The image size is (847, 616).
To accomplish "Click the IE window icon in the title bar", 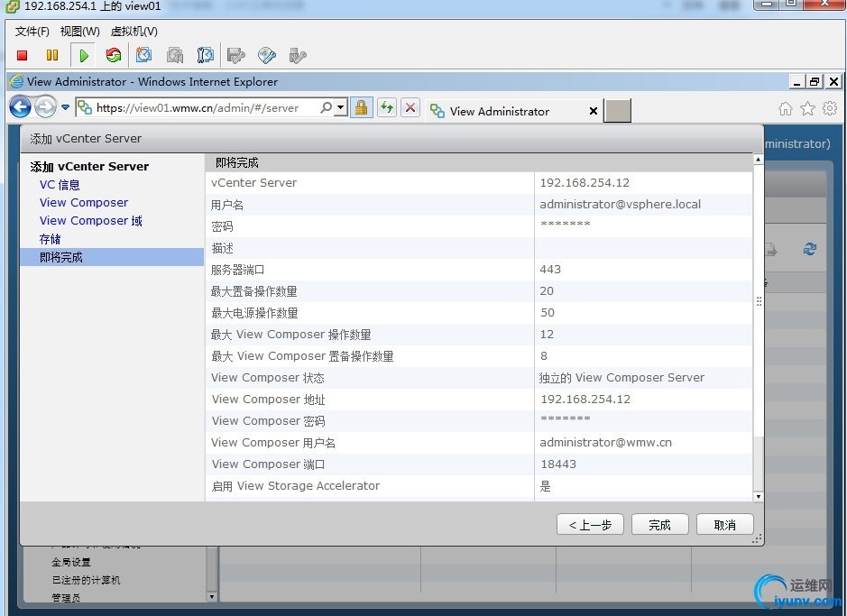I will click(17, 81).
